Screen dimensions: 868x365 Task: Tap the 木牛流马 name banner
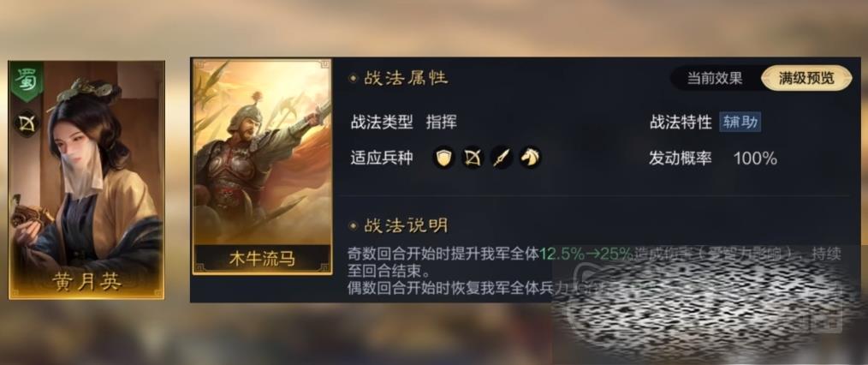262,259
